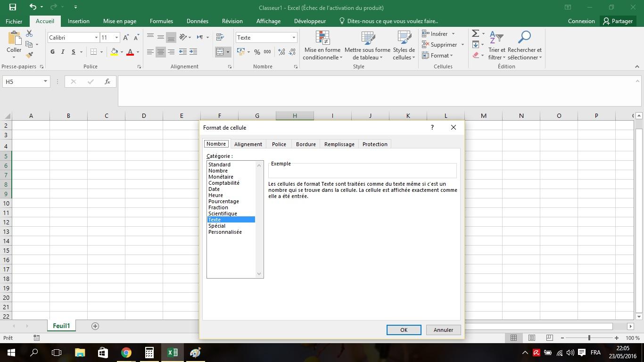Select the Format Painter brush icon
The image size is (644, 362).
pyautogui.click(x=29, y=55)
